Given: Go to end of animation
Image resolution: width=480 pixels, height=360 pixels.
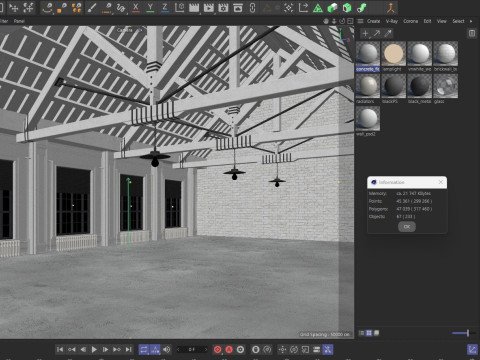Looking at the screenshot, I should click(x=128, y=349).
